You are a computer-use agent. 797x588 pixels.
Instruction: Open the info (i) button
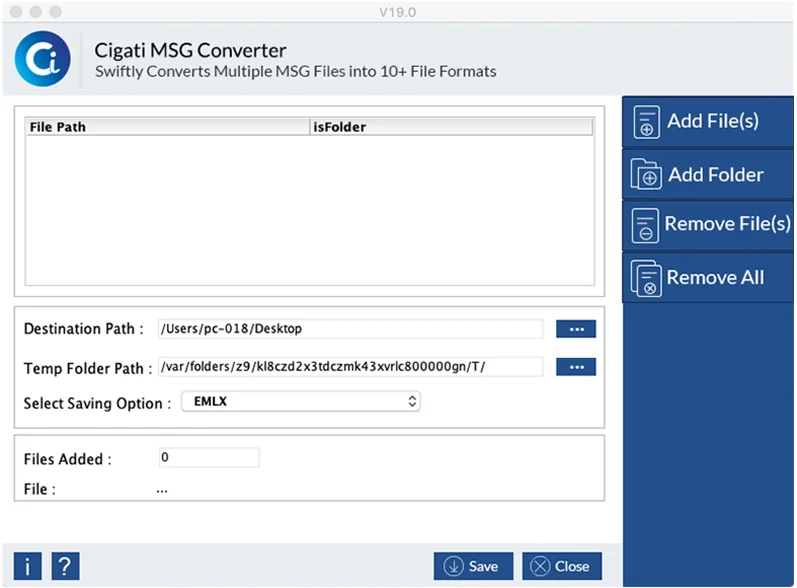point(27,566)
